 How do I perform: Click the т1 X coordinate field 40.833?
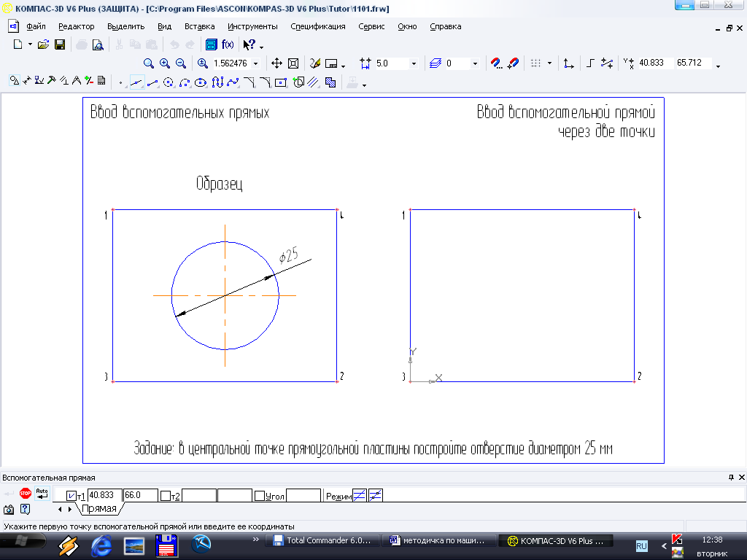[x=105, y=495]
